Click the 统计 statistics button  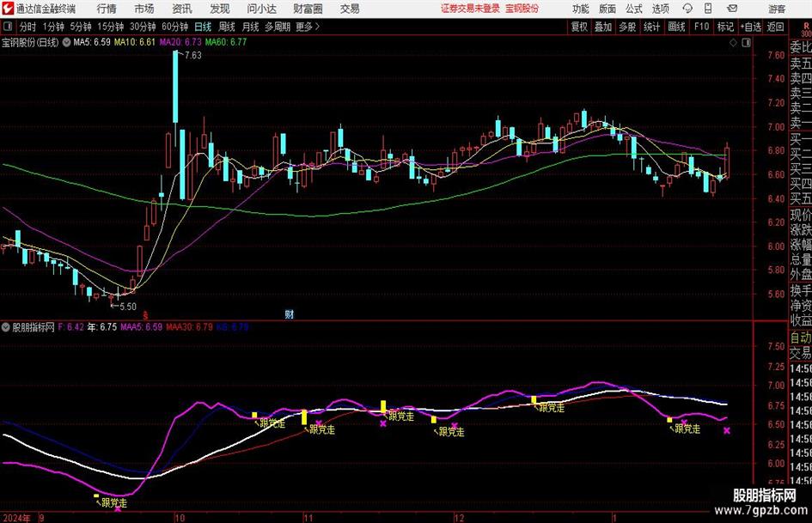click(x=651, y=27)
